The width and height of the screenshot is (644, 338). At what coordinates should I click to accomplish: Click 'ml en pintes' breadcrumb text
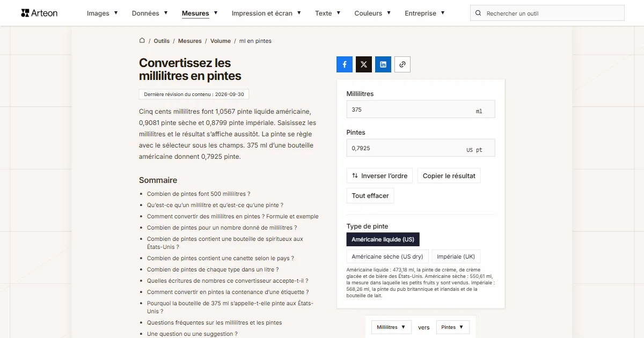coord(255,41)
